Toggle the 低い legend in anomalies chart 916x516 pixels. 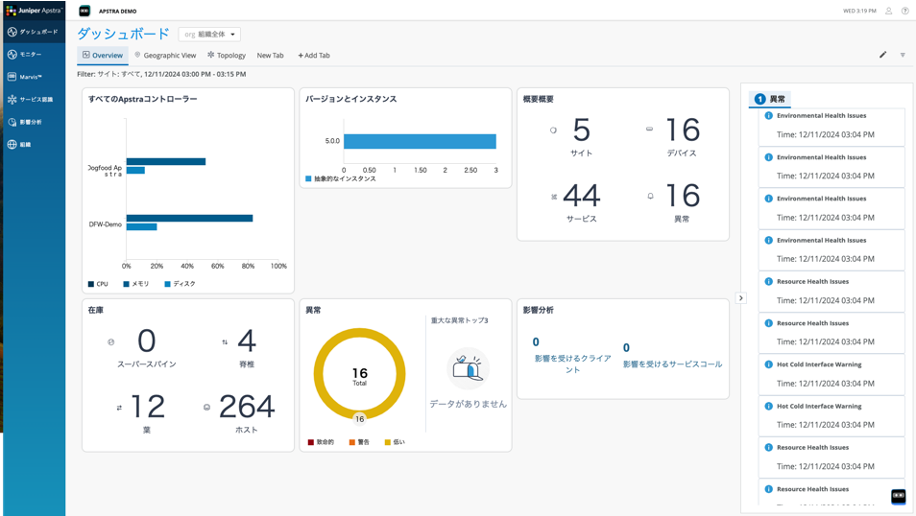point(394,441)
